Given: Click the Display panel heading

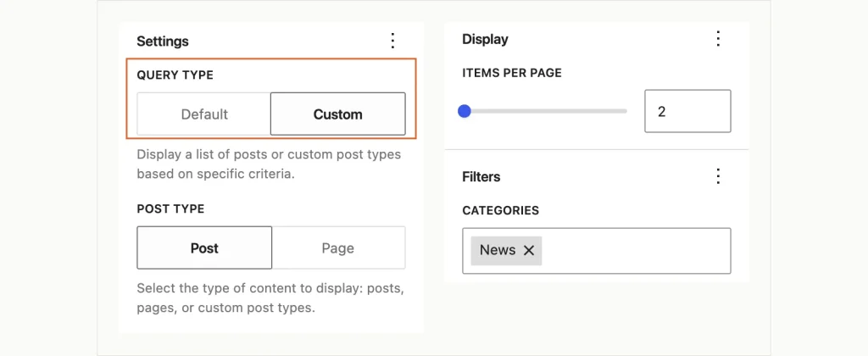Looking at the screenshot, I should pos(485,39).
